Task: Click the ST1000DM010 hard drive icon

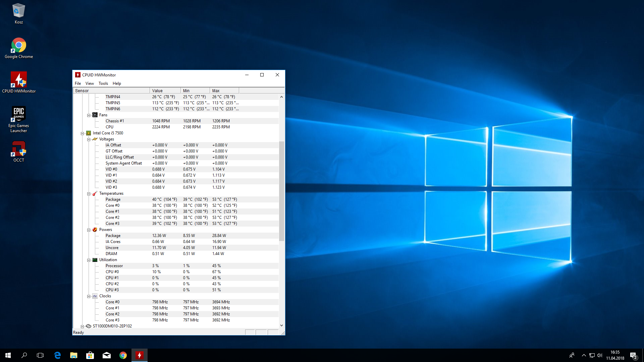Action: [89, 326]
